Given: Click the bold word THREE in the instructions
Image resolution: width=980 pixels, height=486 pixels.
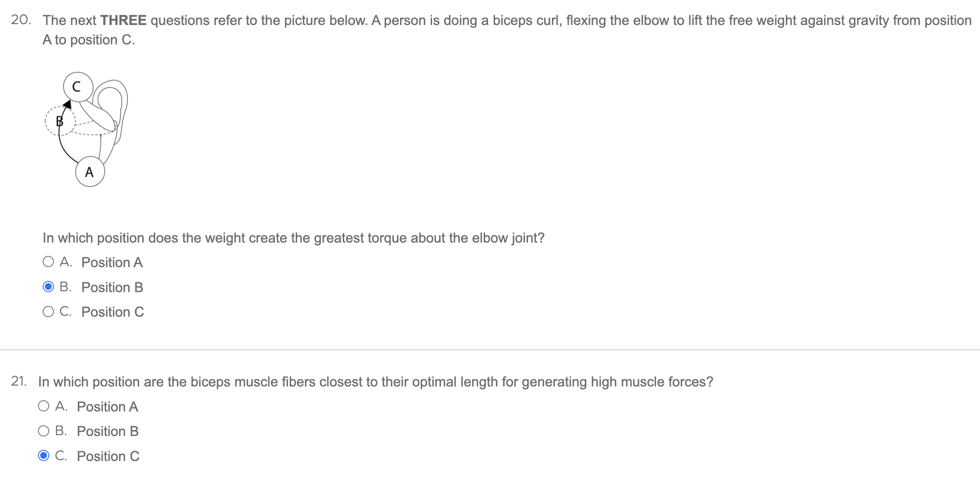Looking at the screenshot, I should coord(125,20).
